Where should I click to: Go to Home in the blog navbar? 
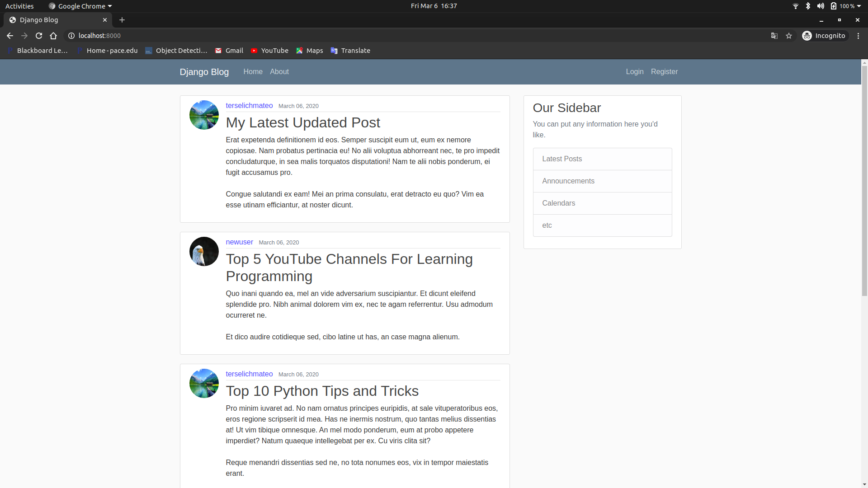coord(253,72)
